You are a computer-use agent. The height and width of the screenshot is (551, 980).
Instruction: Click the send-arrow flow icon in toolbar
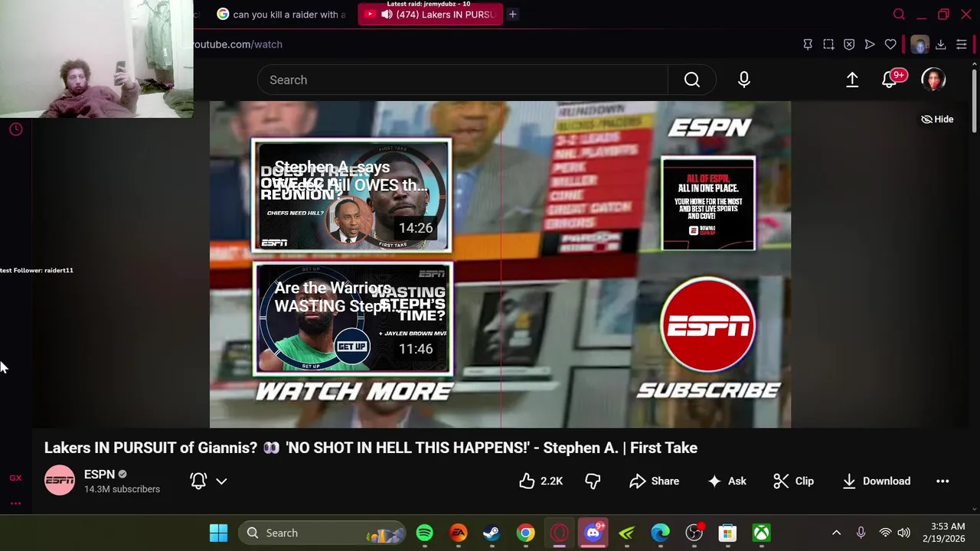tap(870, 44)
